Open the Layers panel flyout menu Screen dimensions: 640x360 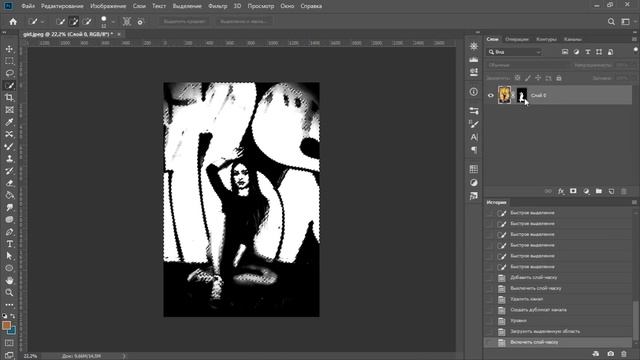(634, 39)
